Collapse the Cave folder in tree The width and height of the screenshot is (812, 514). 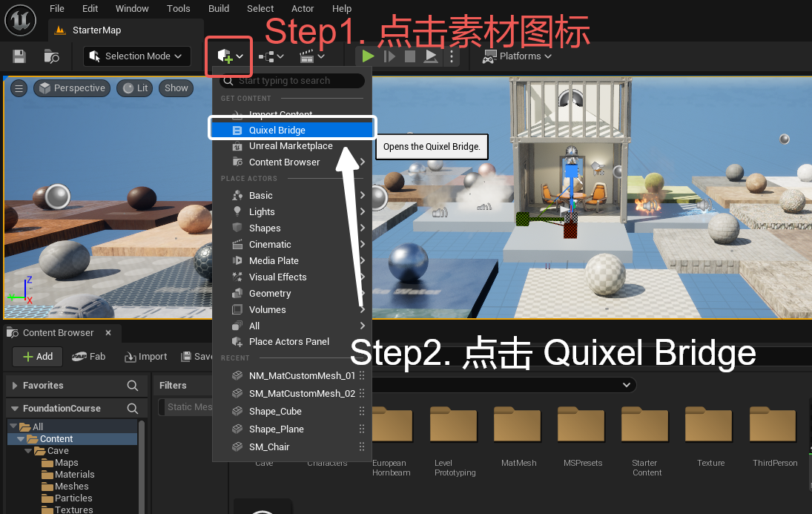(x=28, y=451)
